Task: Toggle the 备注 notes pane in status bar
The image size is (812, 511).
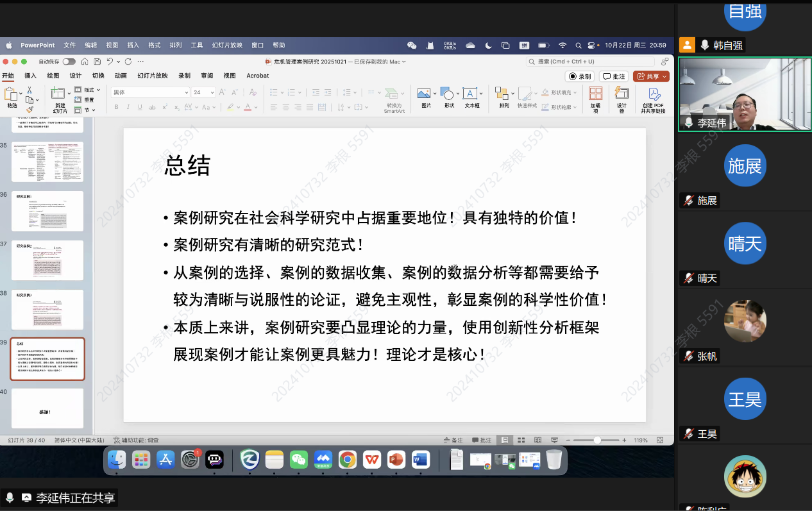Action: point(453,440)
